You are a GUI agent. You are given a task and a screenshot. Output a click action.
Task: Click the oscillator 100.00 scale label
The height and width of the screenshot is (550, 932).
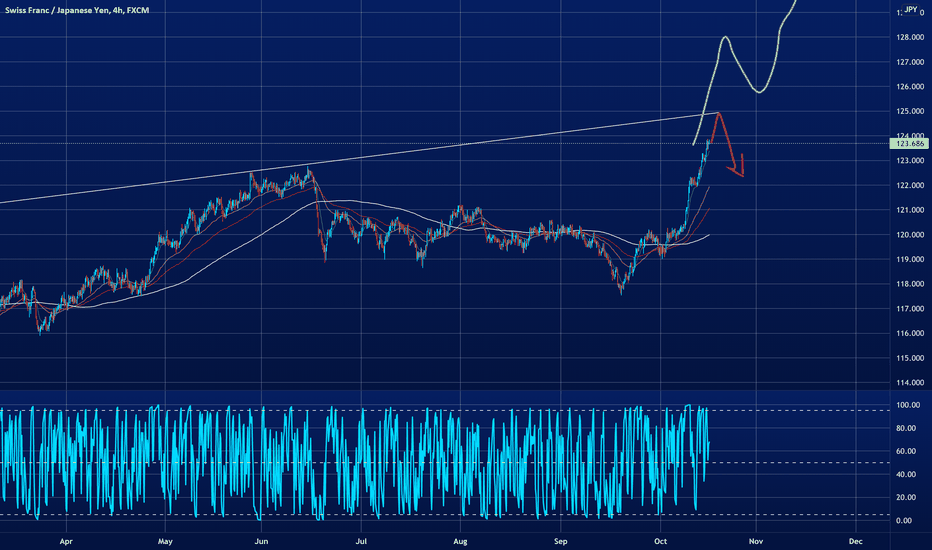[908, 405]
